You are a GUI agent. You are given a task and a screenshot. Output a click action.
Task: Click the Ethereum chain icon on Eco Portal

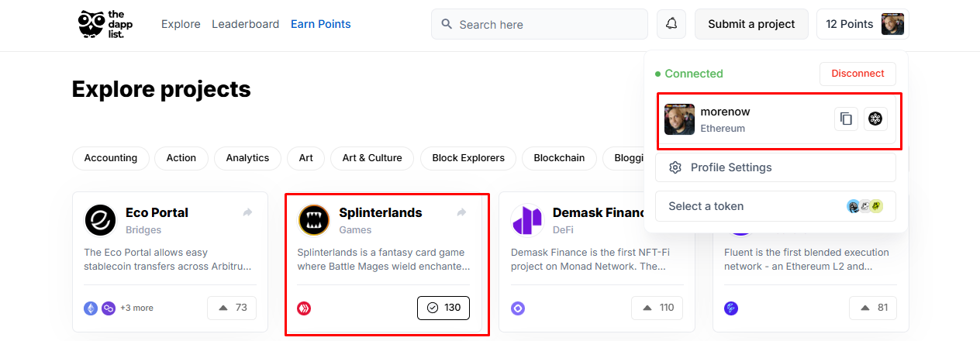point(91,308)
